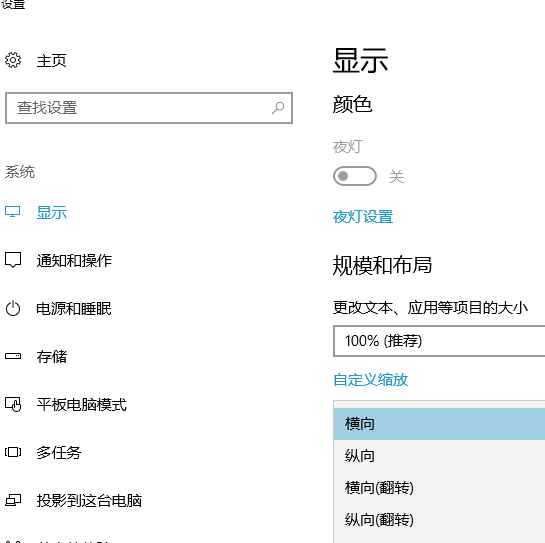Image resolution: width=545 pixels, height=543 pixels.
Task: Toggle the 夜灯 night light switch
Action: pyautogui.click(x=355, y=176)
